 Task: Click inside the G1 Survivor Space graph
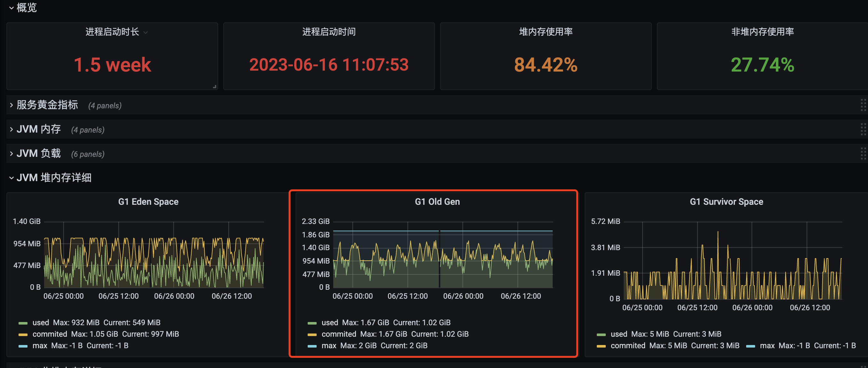pyautogui.click(x=733, y=260)
